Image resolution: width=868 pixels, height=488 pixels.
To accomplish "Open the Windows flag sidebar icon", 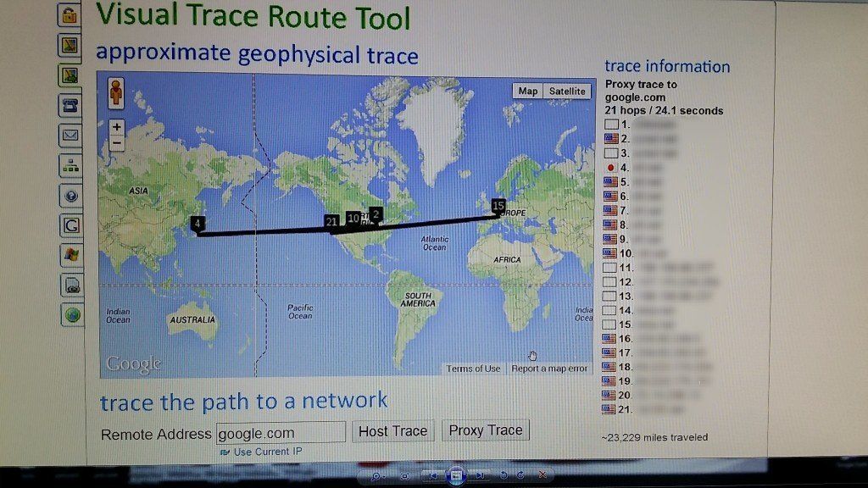I will [x=72, y=254].
